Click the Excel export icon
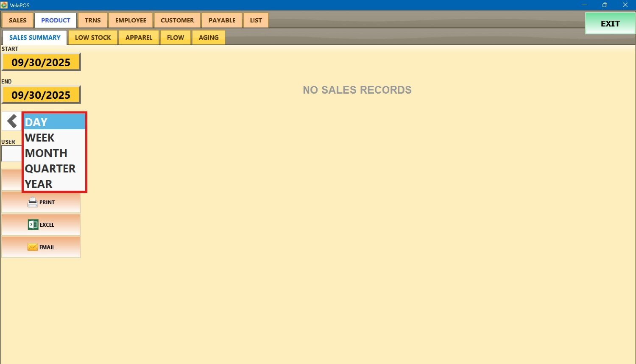Screen dimensions: 636x364 click(x=33, y=225)
